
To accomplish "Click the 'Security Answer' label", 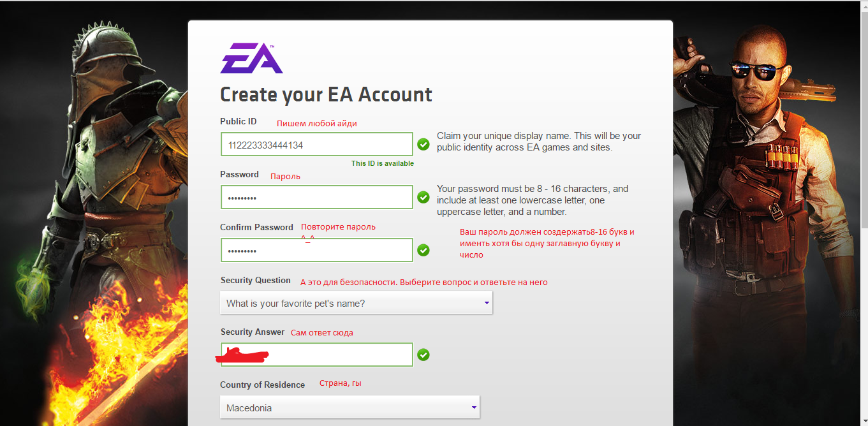I will [253, 332].
